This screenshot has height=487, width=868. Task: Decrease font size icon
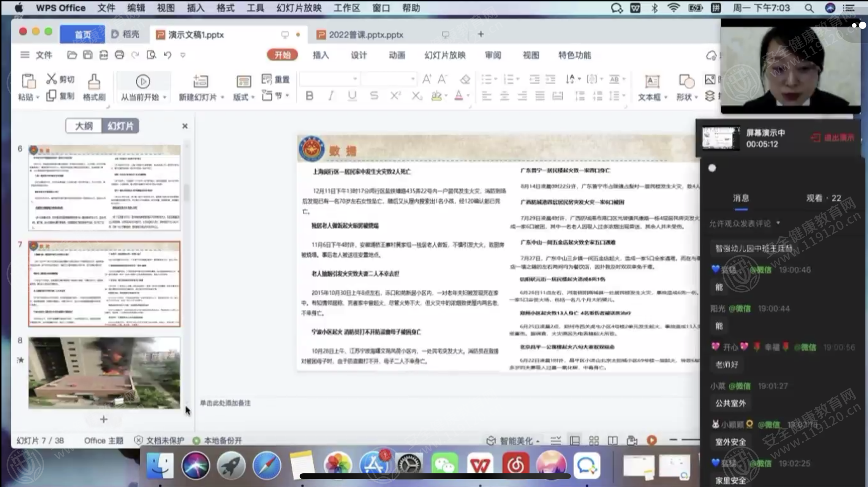pyautogui.click(x=442, y=79)
